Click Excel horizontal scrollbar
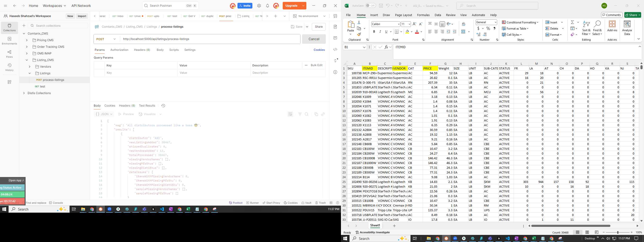This screenshot has width=644, height=242. pyautogui.click(x=571, y=226)
